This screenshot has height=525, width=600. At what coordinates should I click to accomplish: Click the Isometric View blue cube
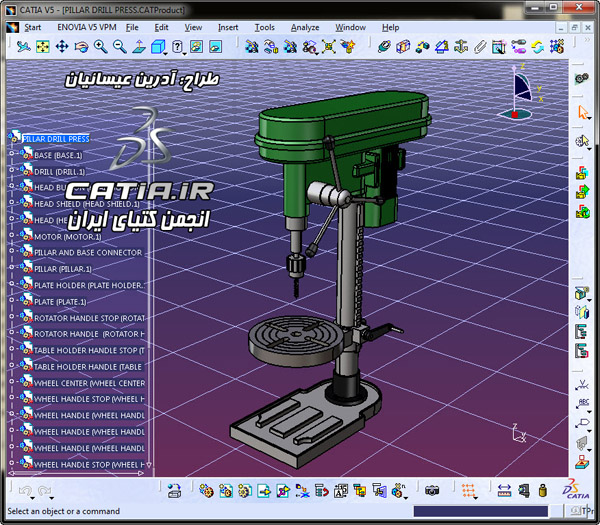157,47
